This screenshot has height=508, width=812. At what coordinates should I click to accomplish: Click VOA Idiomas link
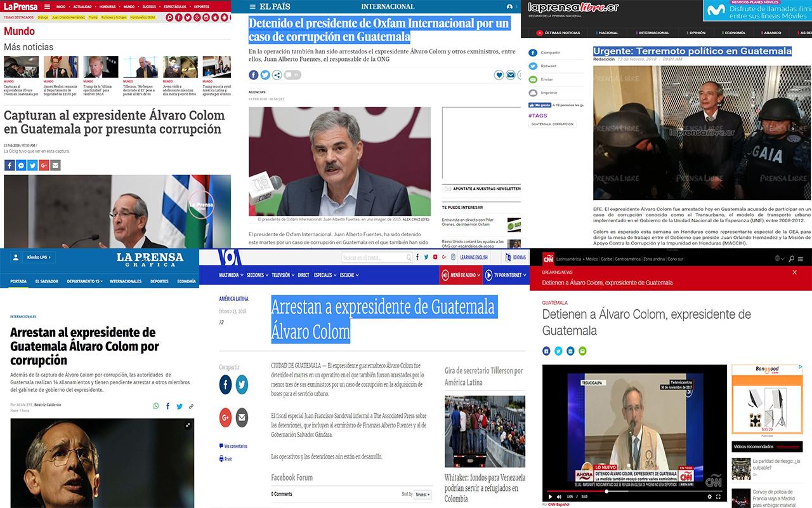click(x=515, y=257)
